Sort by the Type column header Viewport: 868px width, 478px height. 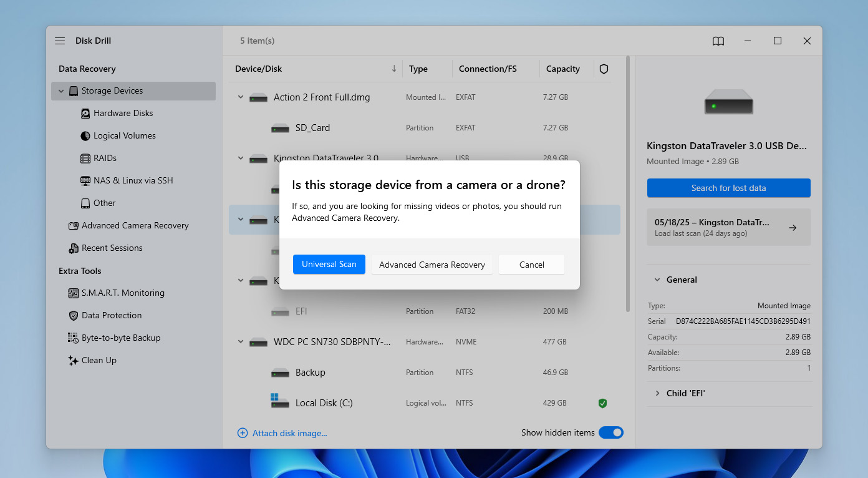(418, 69)
